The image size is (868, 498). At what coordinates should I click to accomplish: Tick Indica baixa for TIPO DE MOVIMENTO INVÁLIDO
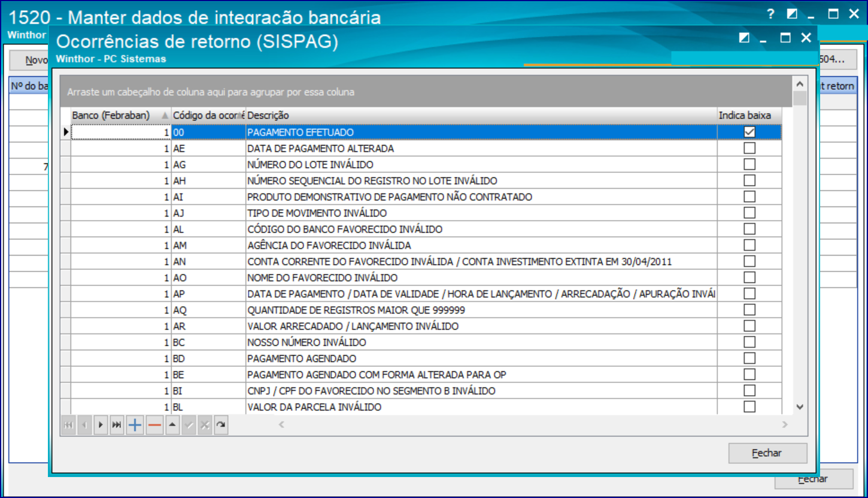click(x=749, y=213)
